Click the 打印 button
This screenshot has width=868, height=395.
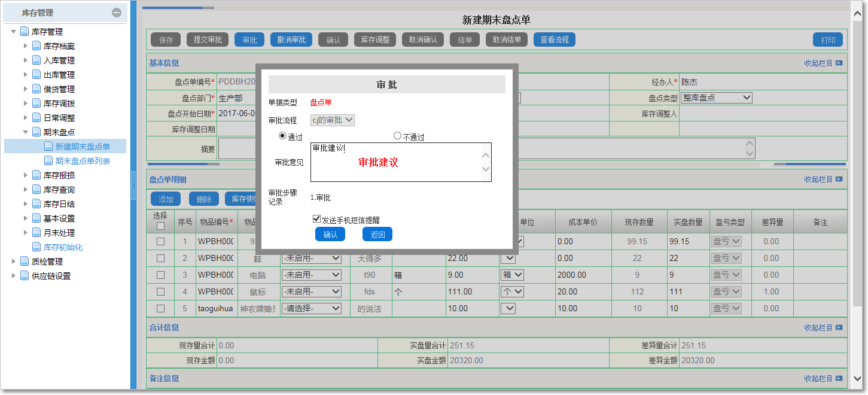coord(828,39)
